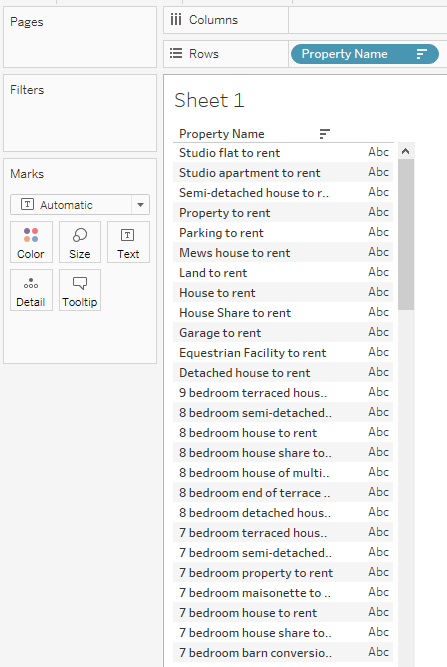The image size is (447, 667).
Task: Click the Sheet 1 title
Action: [x=209, y=101]
